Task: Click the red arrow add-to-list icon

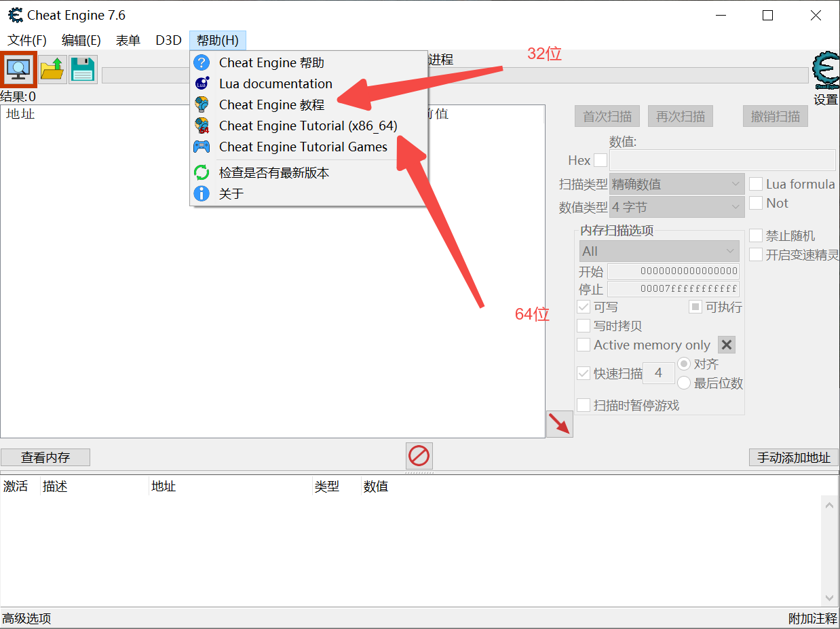Action: 560,424
